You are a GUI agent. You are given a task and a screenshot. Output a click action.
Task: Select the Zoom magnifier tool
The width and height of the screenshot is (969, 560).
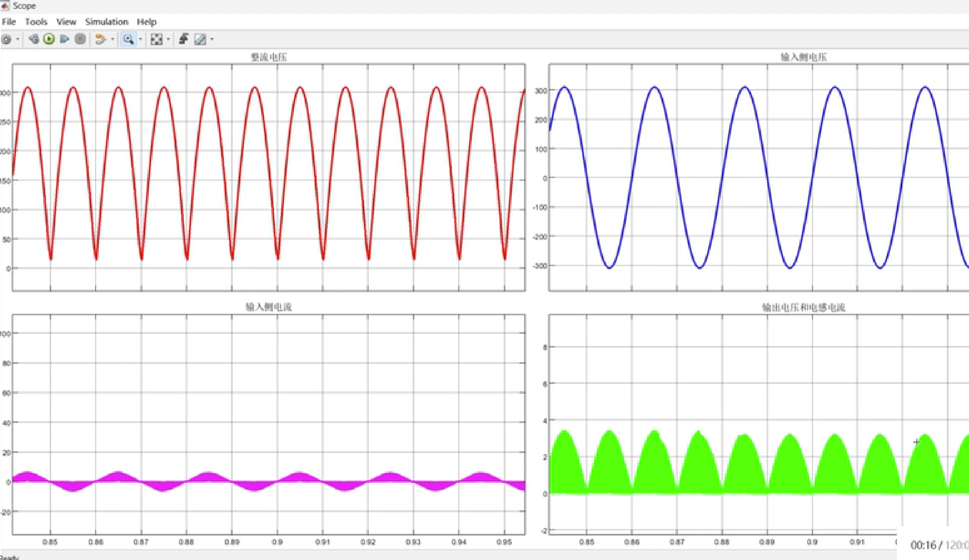click(x=128, y=39)
